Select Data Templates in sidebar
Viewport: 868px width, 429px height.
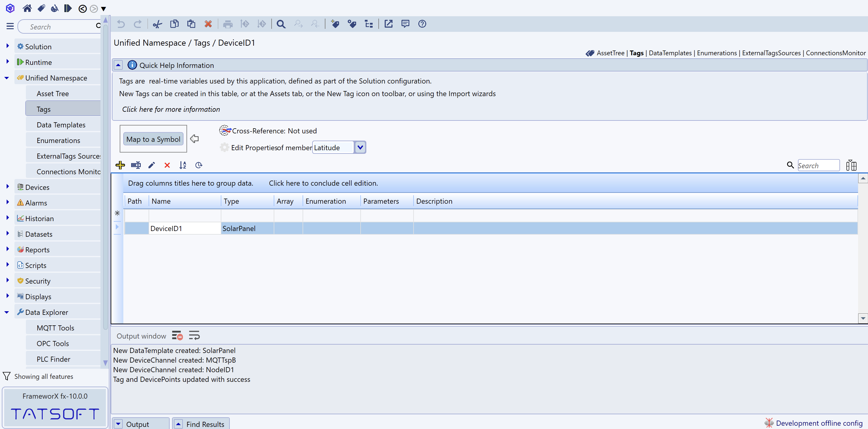[x=63, y=125]
